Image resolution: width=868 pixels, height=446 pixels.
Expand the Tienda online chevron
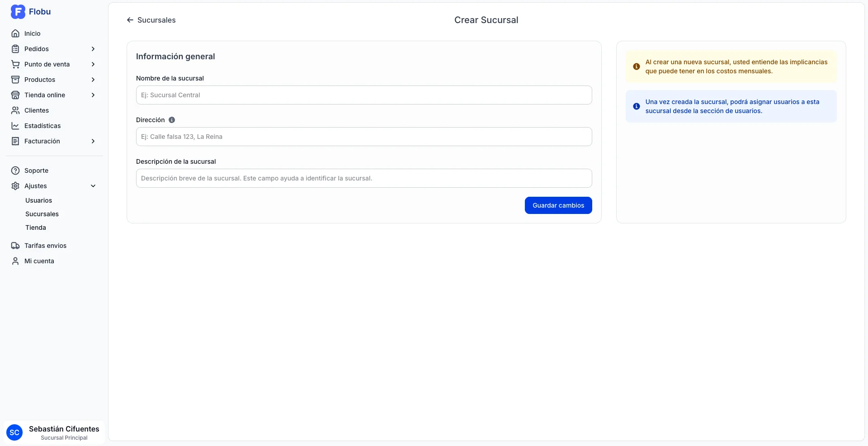coord(93,95)
